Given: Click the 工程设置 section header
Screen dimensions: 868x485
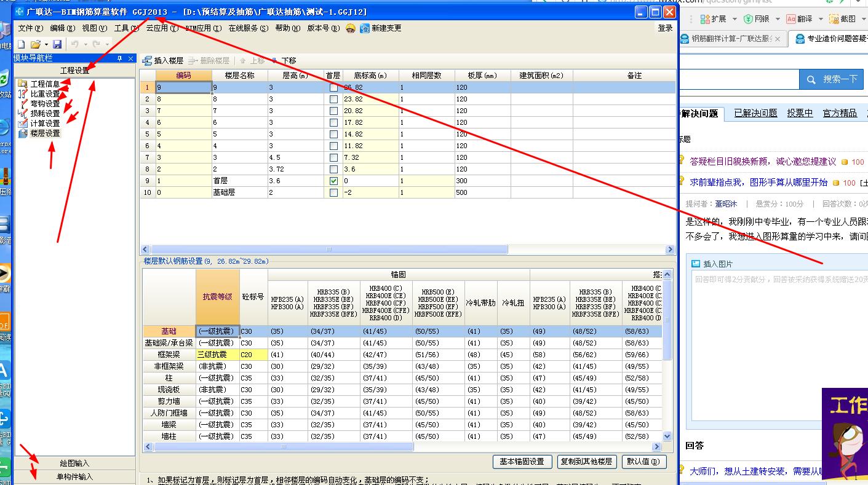Looking at the screenshot, I should (x=74, y=71).
